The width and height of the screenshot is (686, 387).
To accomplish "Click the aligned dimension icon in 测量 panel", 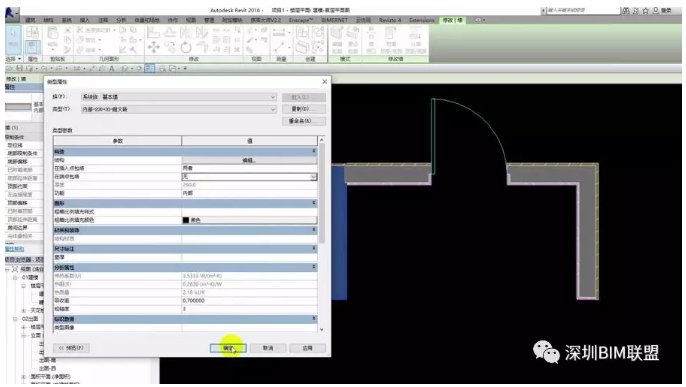I will pos(279,32).
